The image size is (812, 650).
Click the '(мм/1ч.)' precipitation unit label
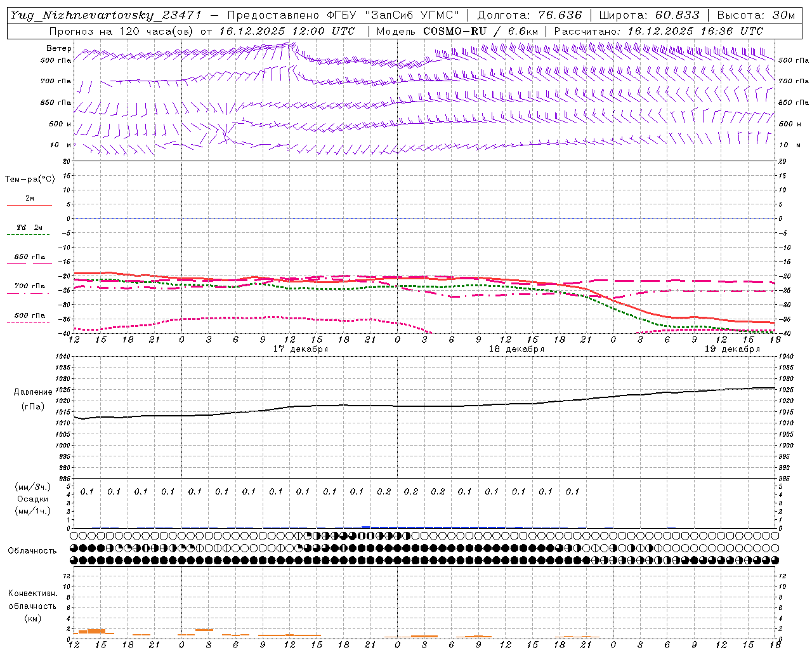tap(33, 511)
